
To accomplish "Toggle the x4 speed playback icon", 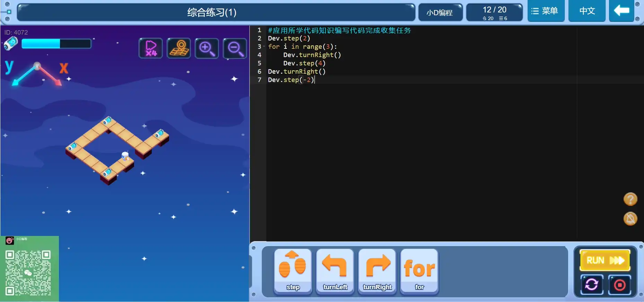I will 151,48.
